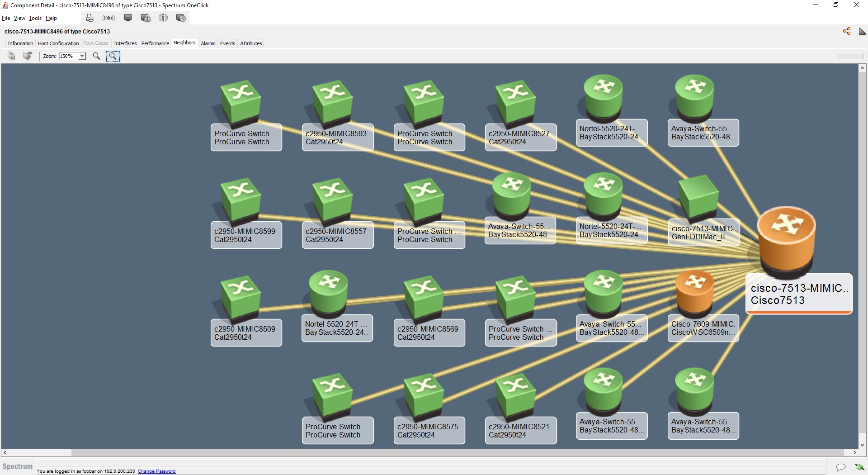Click the export icon next to copy
This screenshot has height=475, width=868.
pyautogui.click(x=27, y=56)
